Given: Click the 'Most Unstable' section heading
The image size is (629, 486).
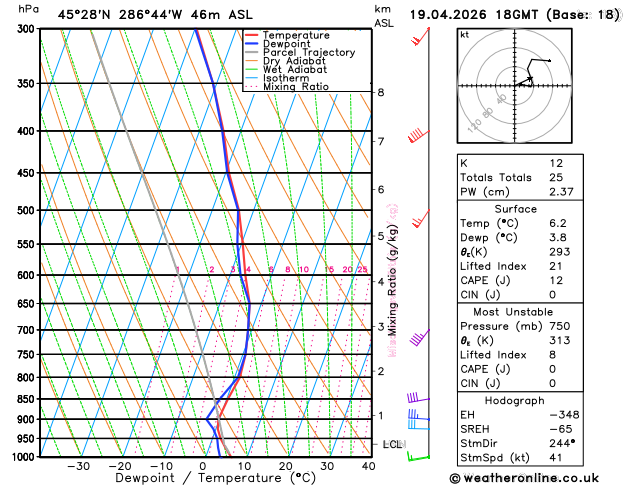Looking at the screenshot, I should [513, 312].
